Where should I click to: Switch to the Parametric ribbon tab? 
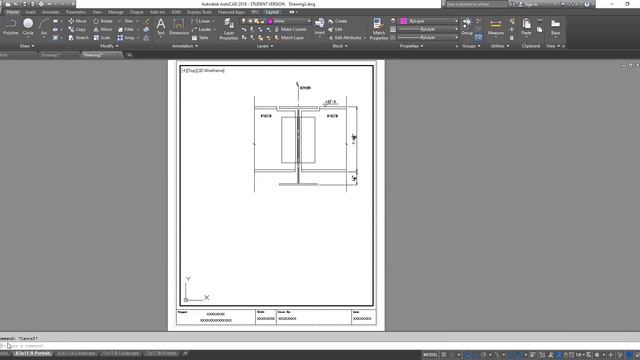coord(76,12)
